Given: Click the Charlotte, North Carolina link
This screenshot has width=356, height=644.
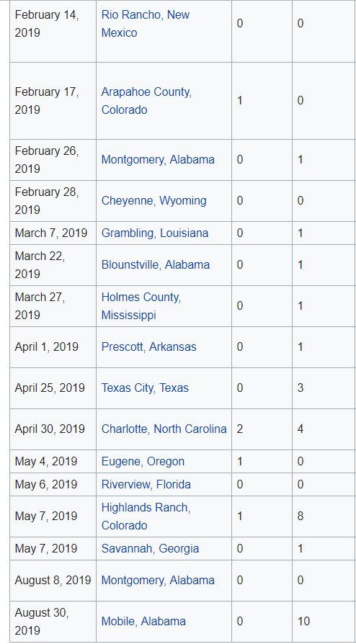Looking at the screenshot, I should (x=164, y=429).
